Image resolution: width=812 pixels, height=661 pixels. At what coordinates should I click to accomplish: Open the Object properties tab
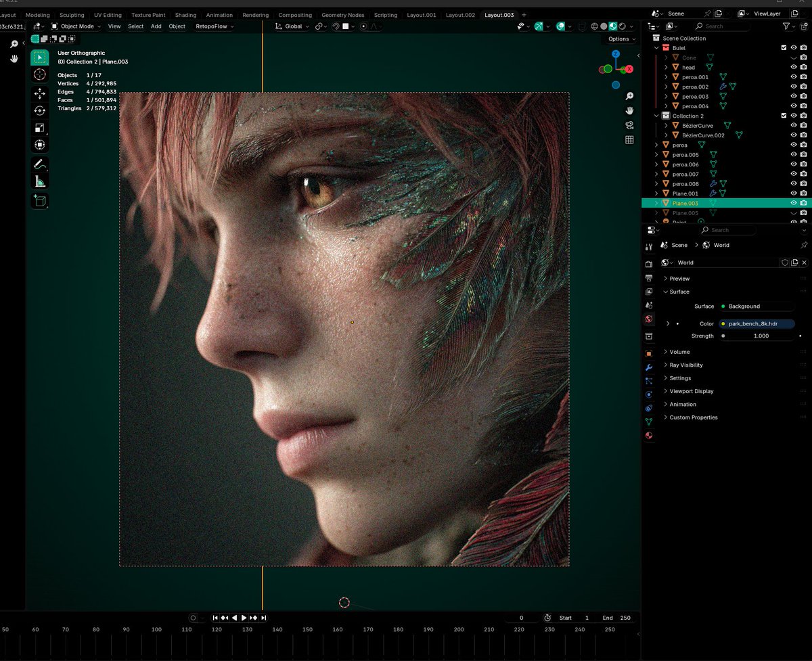(649, 353)
